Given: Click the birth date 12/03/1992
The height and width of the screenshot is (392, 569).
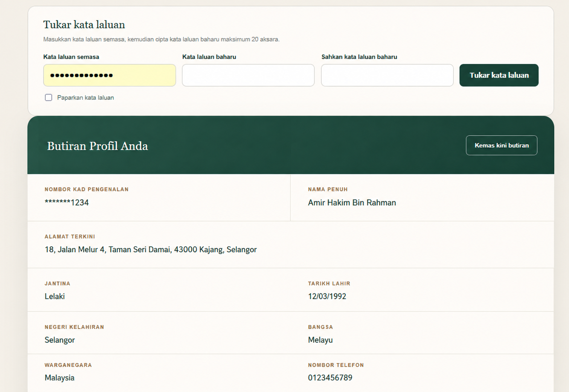Looking at the screenshot, I should [x=327, y=296].
